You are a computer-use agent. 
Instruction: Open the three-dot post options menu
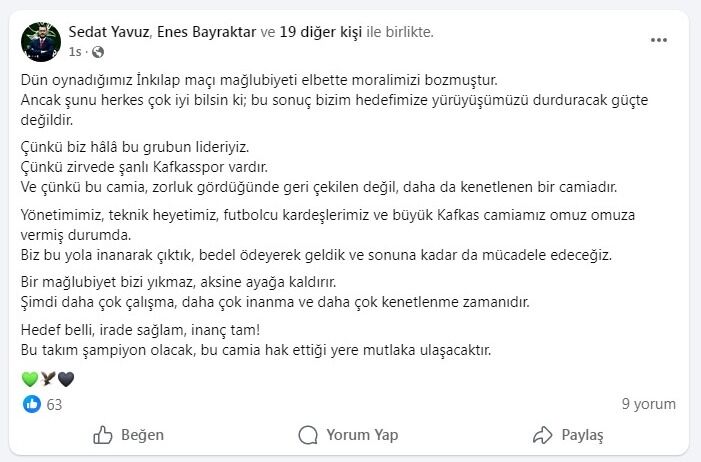658,40
